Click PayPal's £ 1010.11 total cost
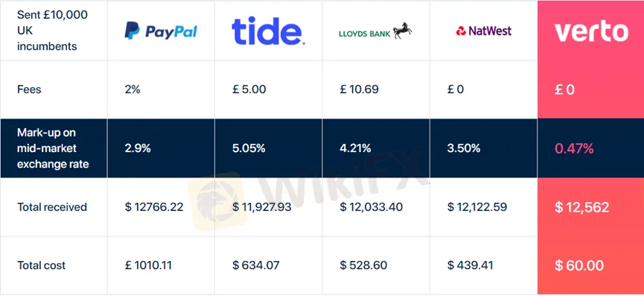644x296 pixels. (x=148, y=265)
